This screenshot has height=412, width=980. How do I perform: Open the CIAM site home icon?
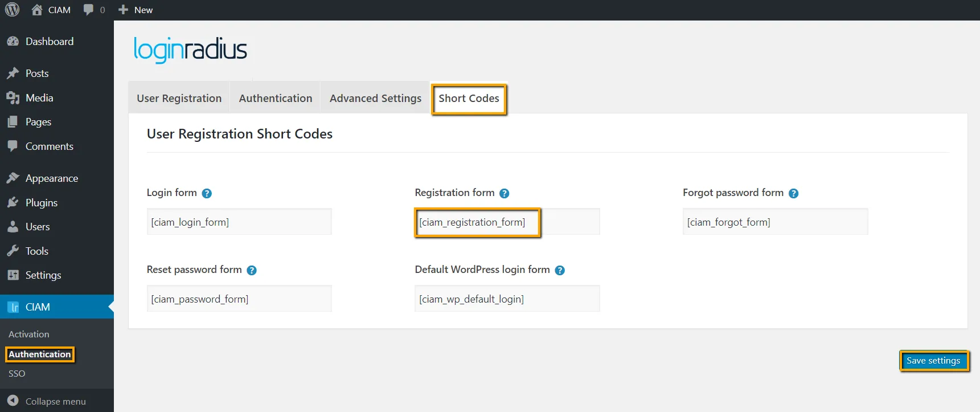(x=37, y=10)
